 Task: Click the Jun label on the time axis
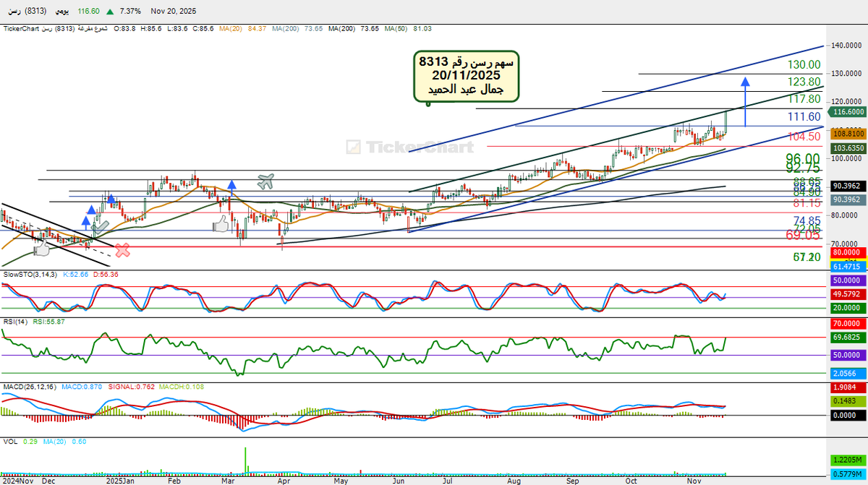click(x=397, y=480)
